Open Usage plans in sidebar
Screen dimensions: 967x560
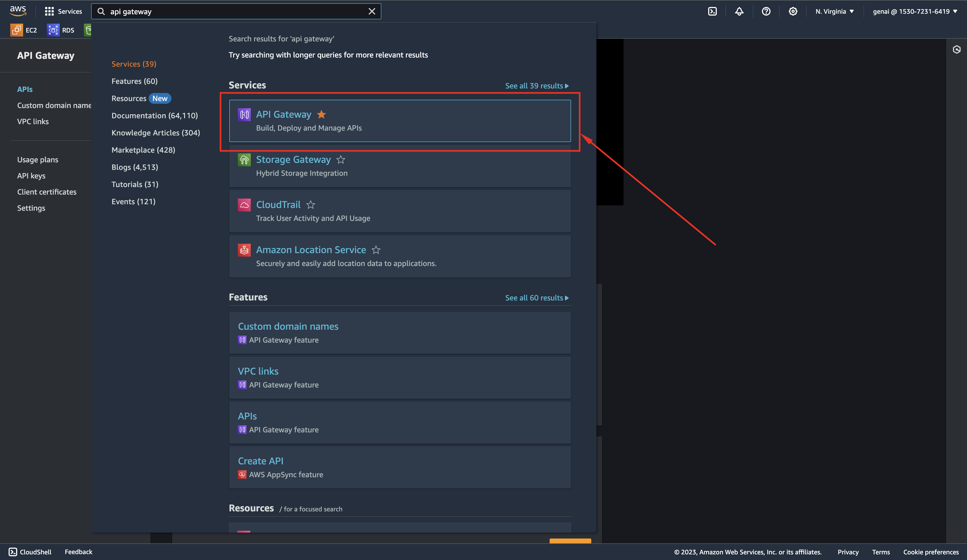38,160
